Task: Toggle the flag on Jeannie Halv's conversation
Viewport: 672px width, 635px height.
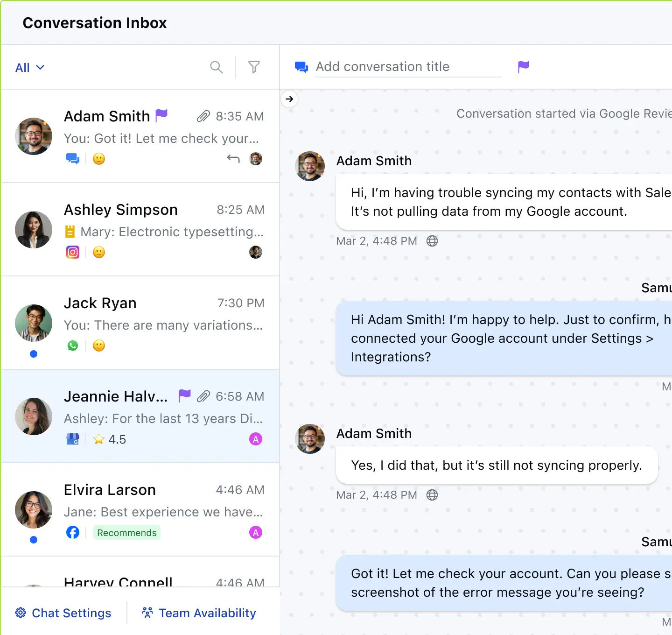Action: pos(184,395)
